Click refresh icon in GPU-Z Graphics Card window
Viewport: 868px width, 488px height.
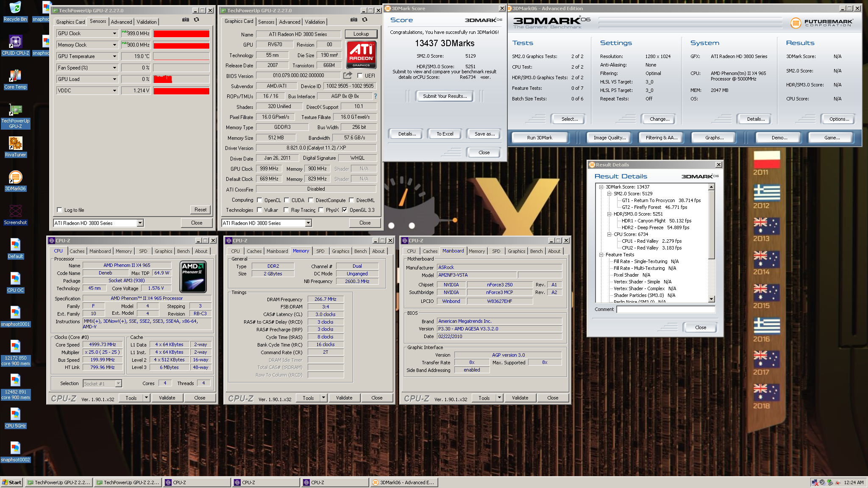point(365,20)
